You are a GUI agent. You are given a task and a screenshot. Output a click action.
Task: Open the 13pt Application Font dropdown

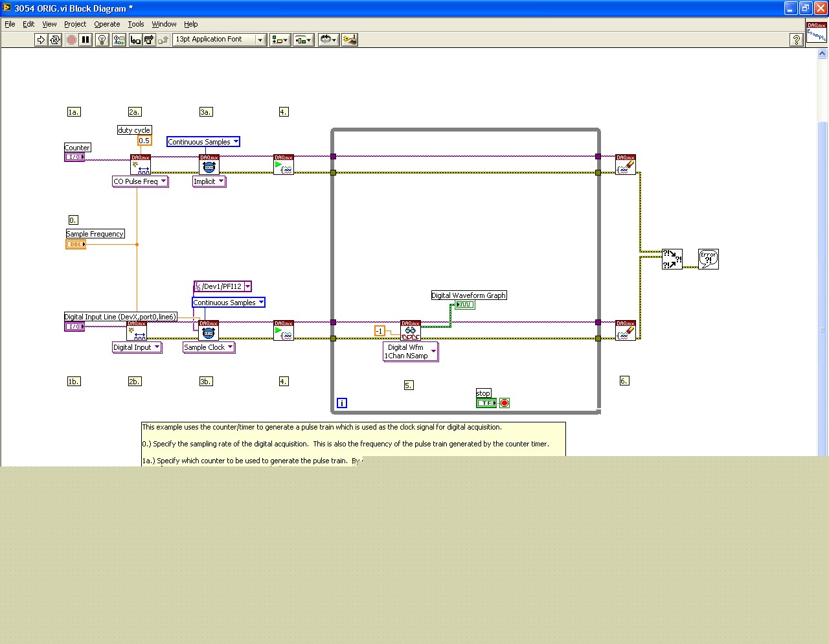point(220,40)
